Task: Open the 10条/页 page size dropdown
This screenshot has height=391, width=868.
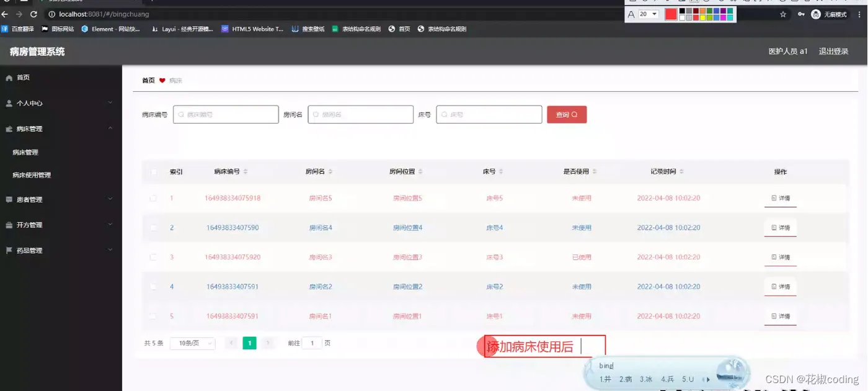Action: (193, 343)
